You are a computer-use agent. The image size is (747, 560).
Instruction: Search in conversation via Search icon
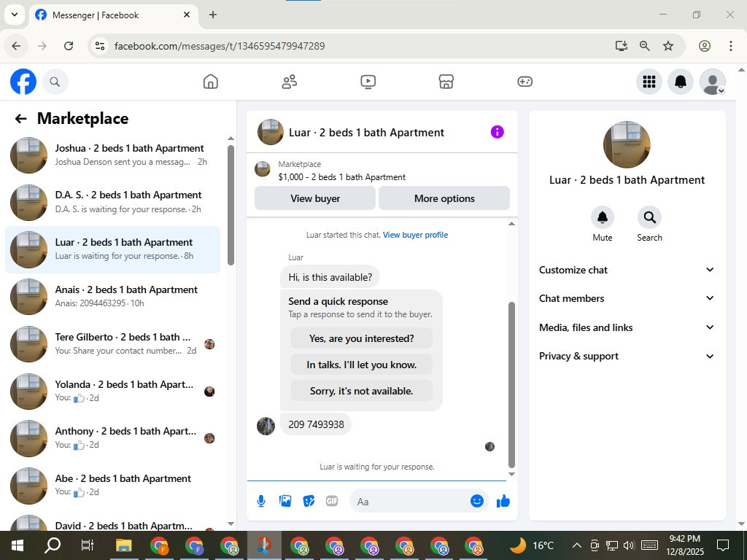(649, 217)
